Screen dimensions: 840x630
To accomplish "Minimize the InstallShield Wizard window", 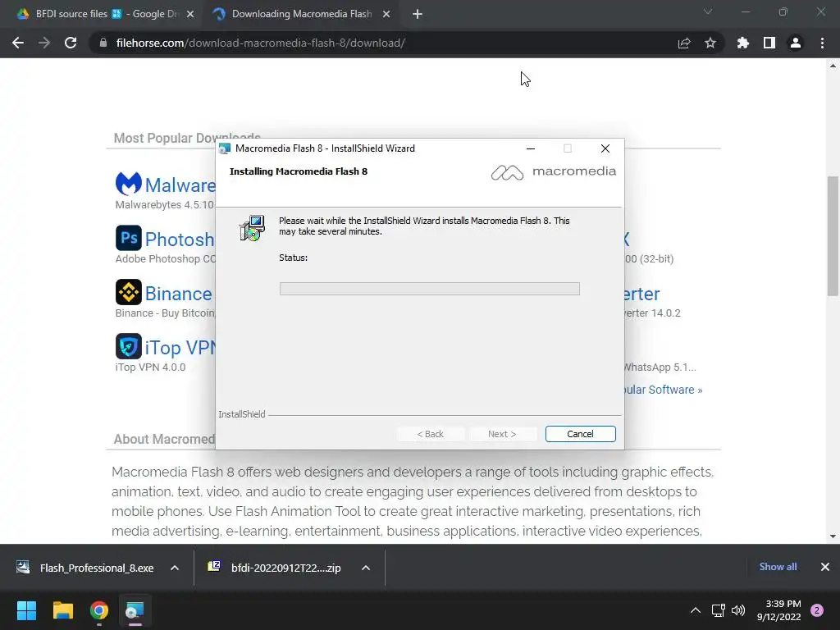I will pyautogui.click(x=531, y=148).
